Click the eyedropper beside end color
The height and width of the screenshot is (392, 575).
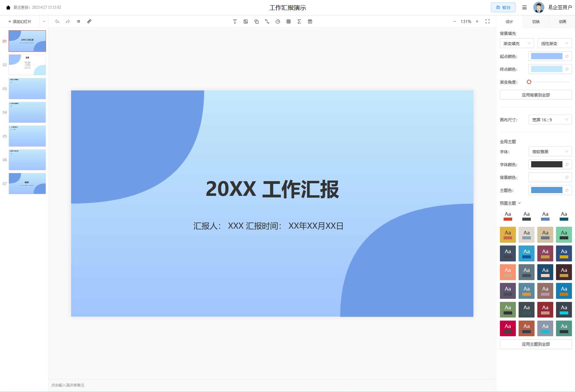567,69
